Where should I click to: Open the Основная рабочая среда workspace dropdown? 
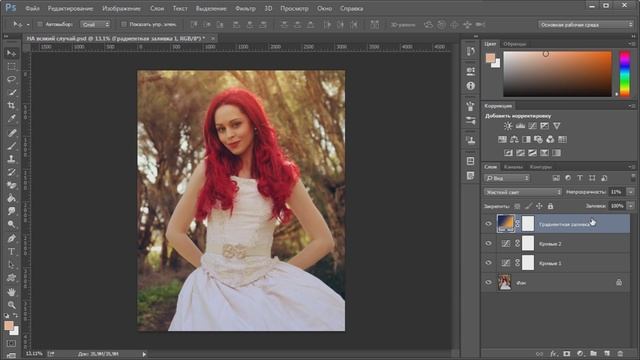click(585, 24)
